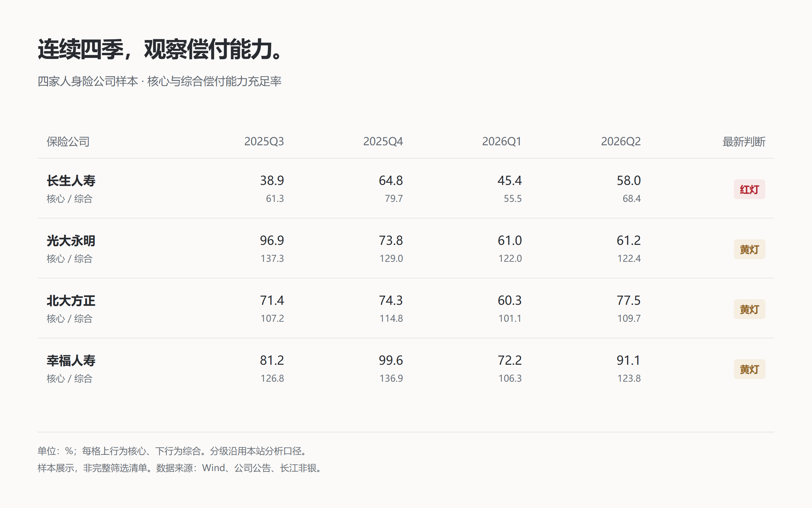The height and width of the screenshot is (508, 812).
Task: Click the comprehensive value 122.4
Action: [629, 258]
